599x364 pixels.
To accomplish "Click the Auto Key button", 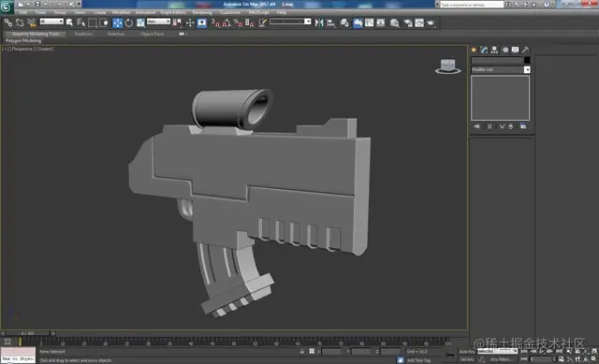I will [x=467, y=352].
